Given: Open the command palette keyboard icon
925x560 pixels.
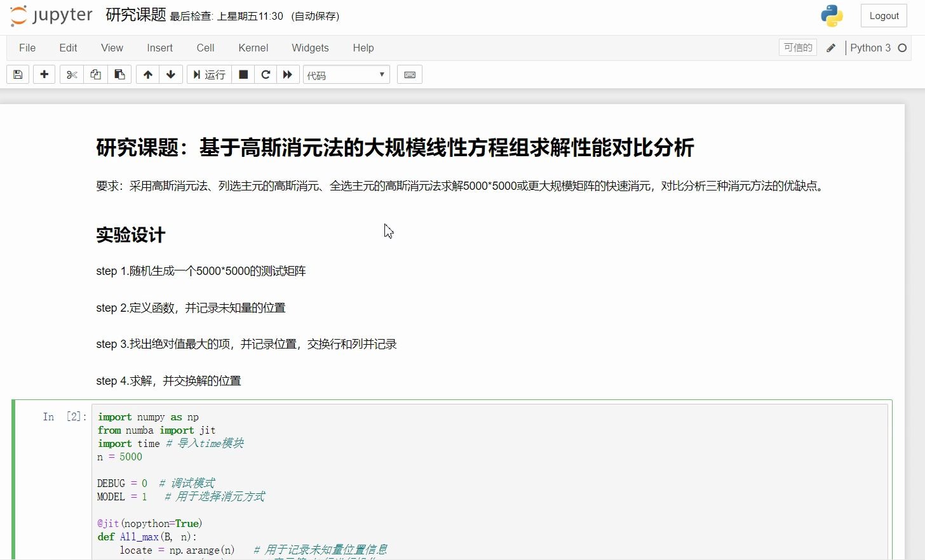Looking at the screenshot, I should click(409, 74).
